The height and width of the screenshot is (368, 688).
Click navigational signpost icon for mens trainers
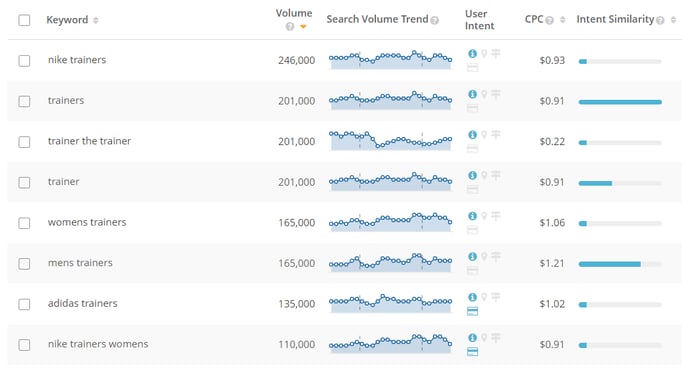tap(496, 256)
